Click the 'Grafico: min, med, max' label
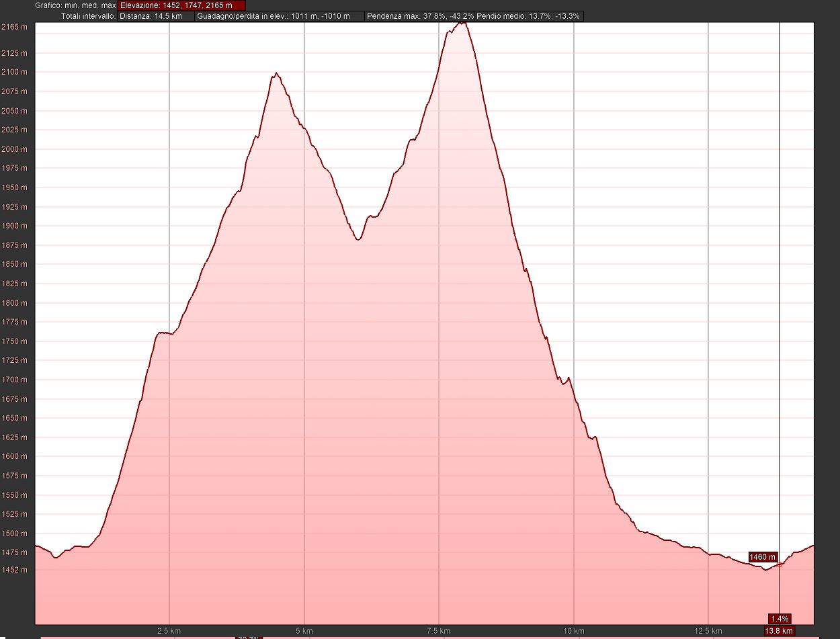 coord(75,5)
